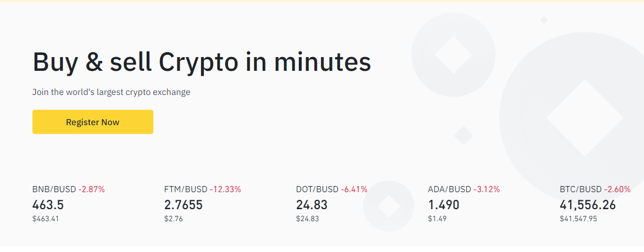Image resolution: width=644 pixels, height=252 pixels.
Task: Open the FTM/BUSD trading pair
Action: tap(186, 189)
